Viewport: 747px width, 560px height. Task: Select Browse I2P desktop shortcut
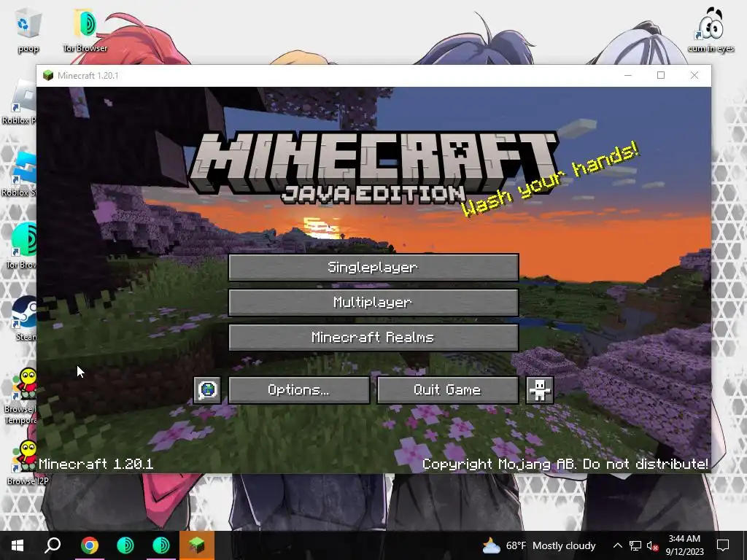coord(28,462)
